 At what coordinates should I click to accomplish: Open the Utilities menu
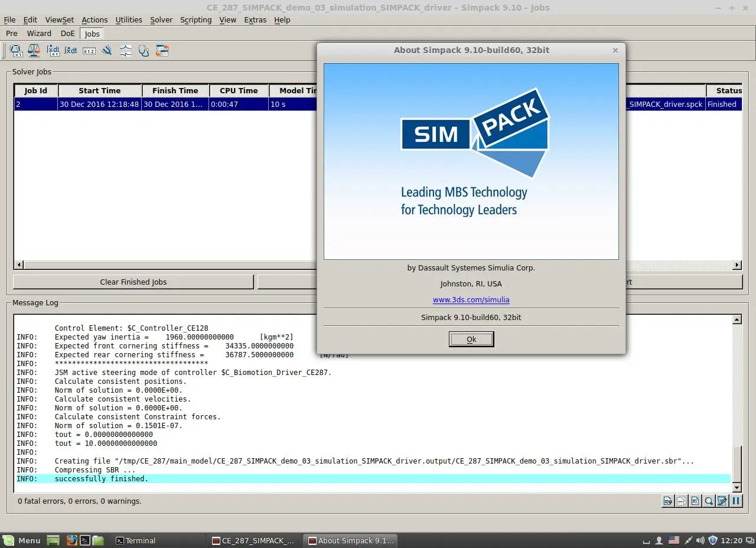point(129,19)
